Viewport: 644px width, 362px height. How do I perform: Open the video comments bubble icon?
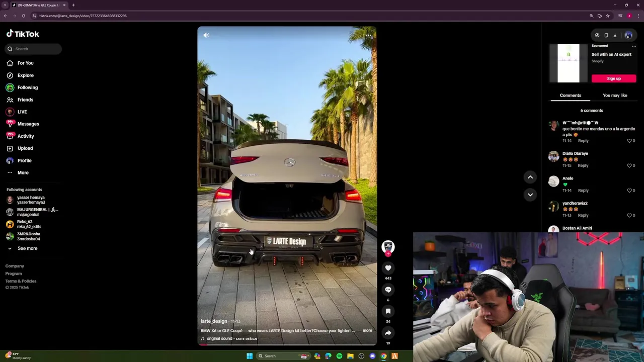click(x=388, y=290)
